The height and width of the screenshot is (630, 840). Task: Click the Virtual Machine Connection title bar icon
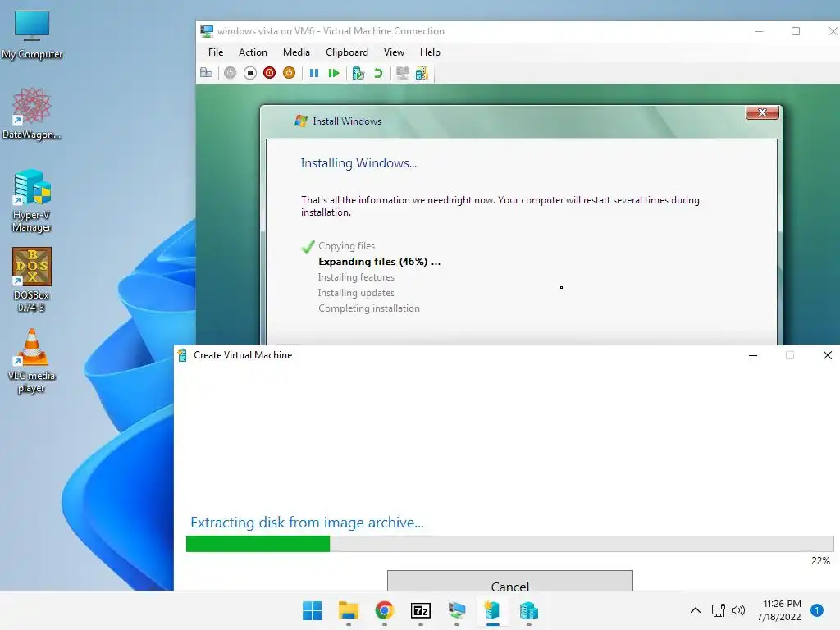(x=207, y=31)
